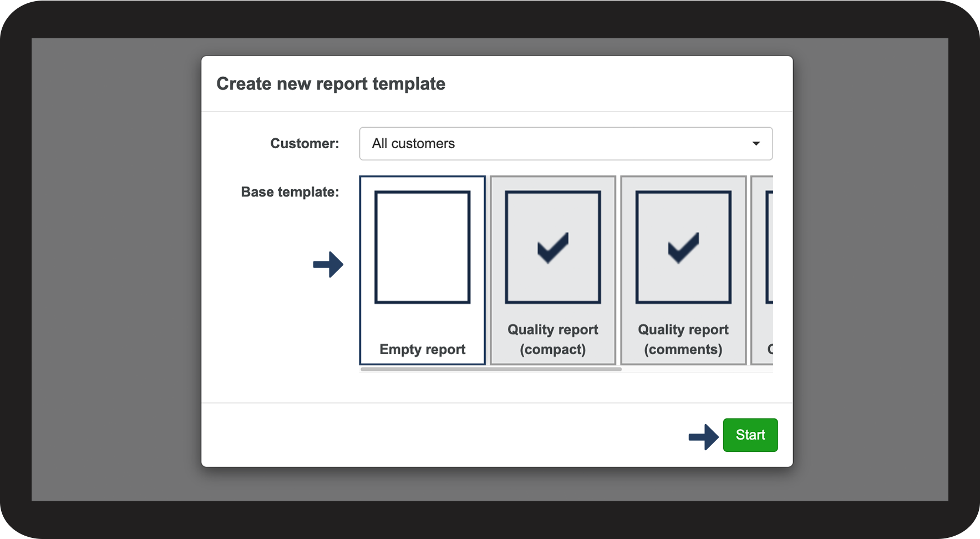Click the 'Empty report' template label

point(422,349)
